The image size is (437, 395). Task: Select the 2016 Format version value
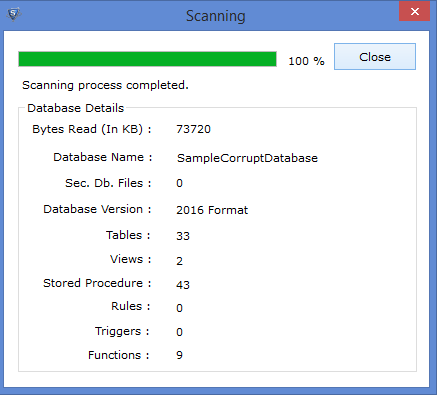coord(212,210)
